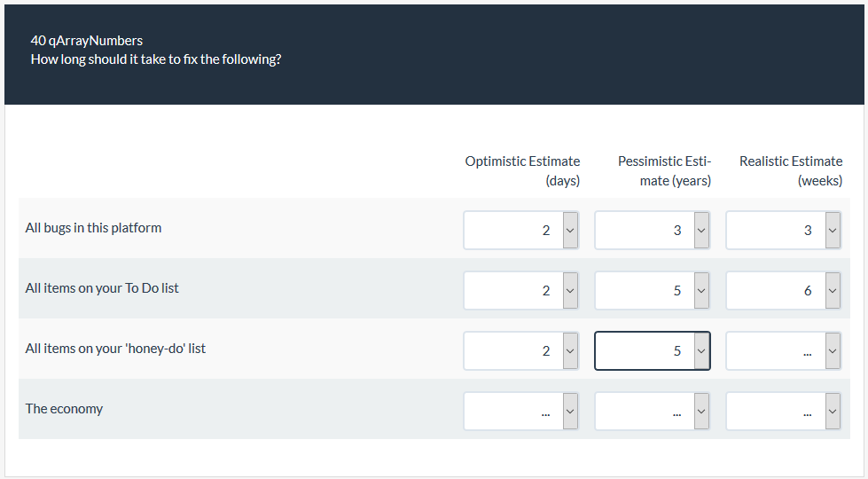
Task: Click the 'All bugs in this platform' row label
Action: tap(93, 228)
